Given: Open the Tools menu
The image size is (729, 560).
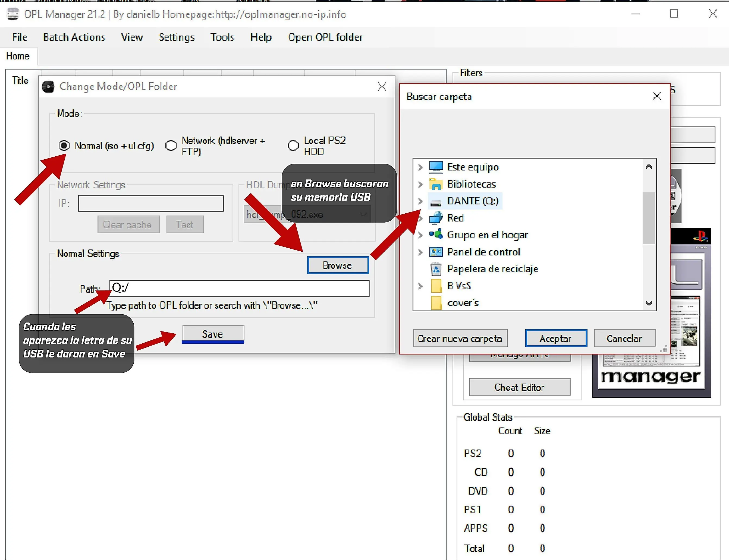Looking at the screenshot, I should point(222,37).
